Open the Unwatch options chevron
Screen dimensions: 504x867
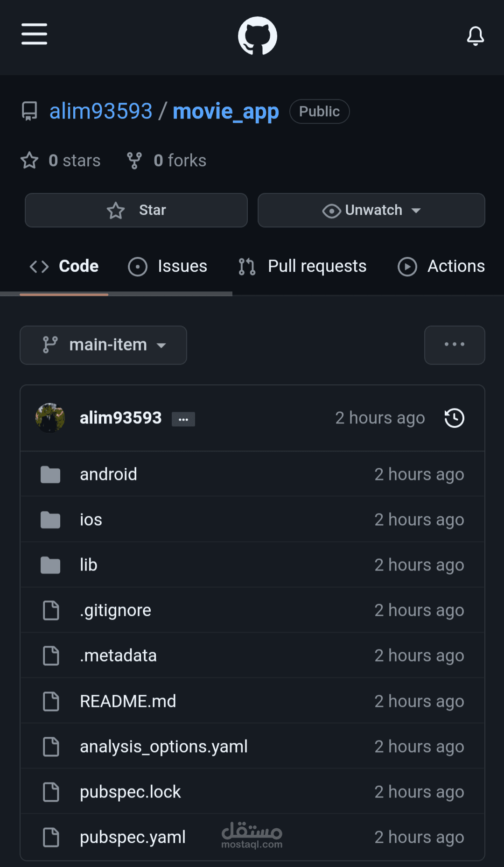click(417, 211)
